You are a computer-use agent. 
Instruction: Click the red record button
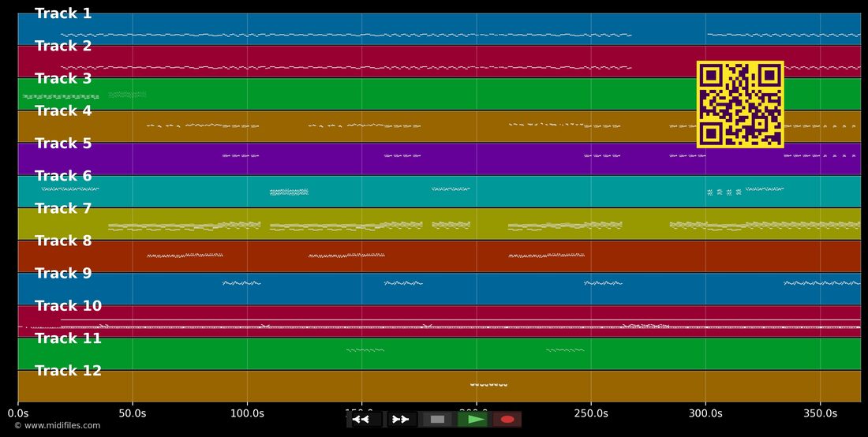pos(507,420)
